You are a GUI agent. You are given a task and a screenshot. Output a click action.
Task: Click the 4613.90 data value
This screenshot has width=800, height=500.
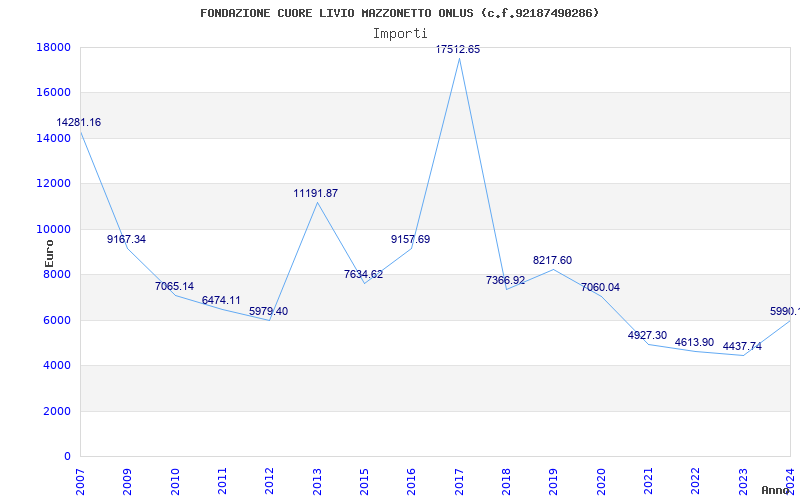[694, 342]
